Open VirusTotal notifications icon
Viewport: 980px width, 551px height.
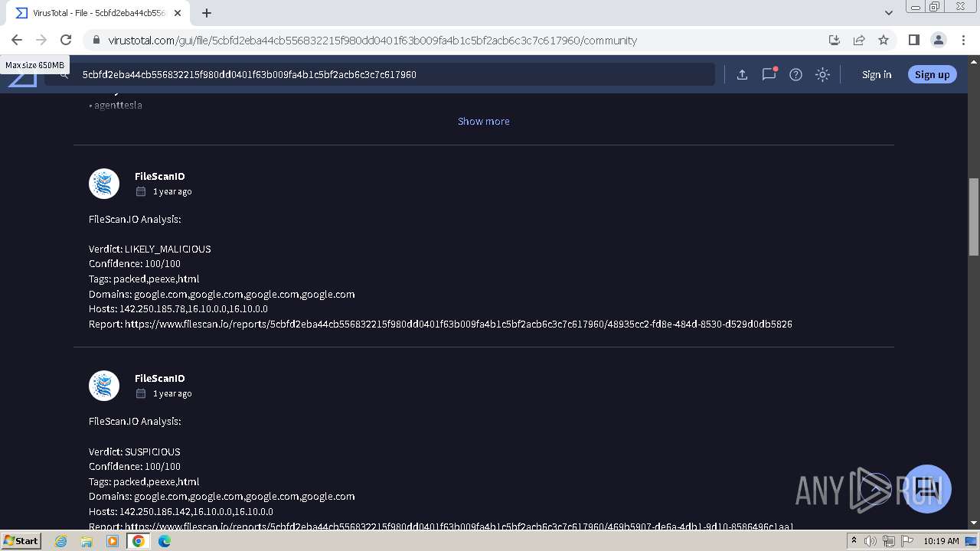point(769,74)
